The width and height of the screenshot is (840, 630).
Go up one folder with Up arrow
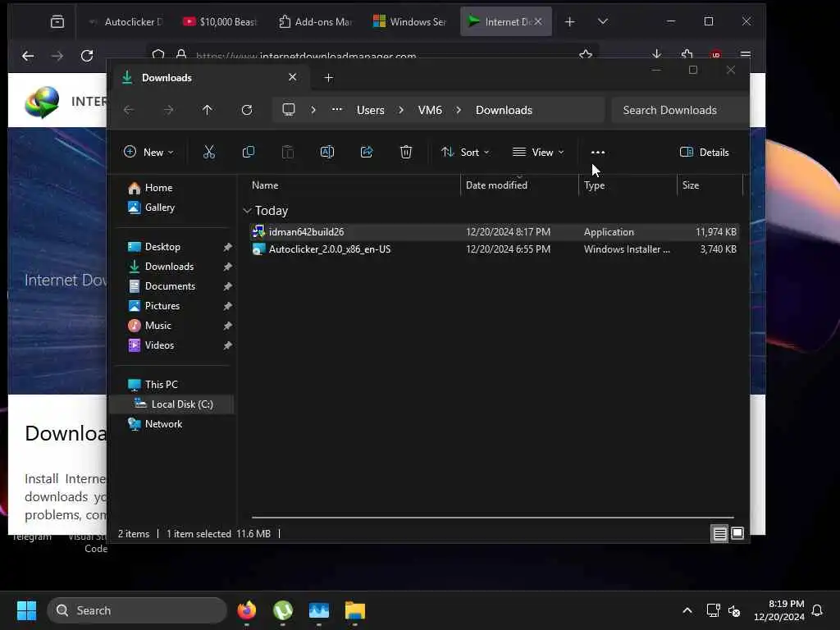[208, 110]
